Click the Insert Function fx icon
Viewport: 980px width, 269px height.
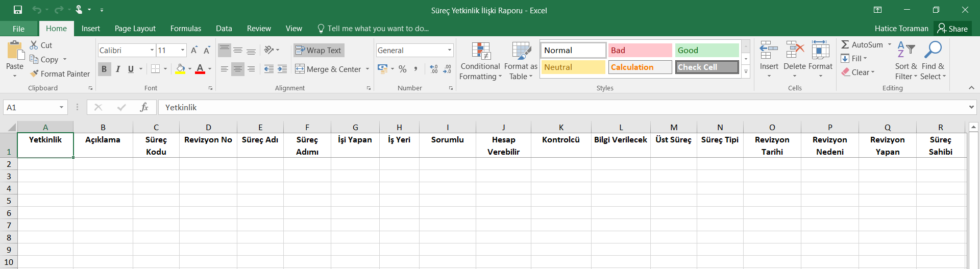[x=144, y=107]
